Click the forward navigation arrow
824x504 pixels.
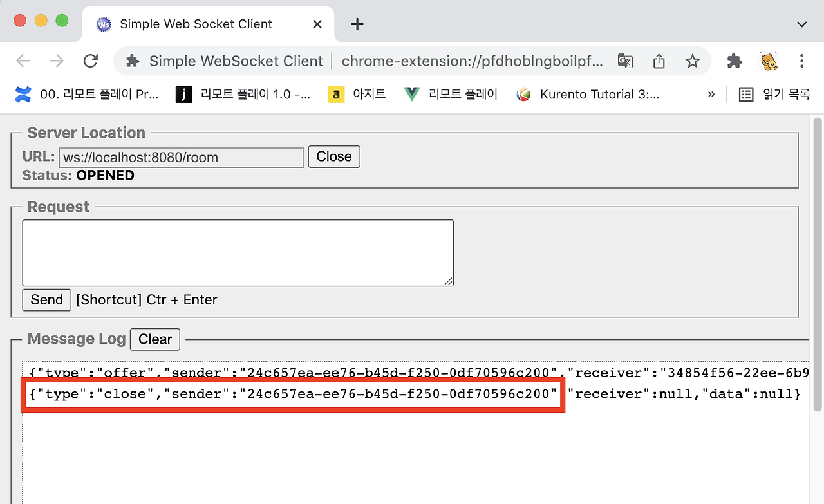pos(57,61)
